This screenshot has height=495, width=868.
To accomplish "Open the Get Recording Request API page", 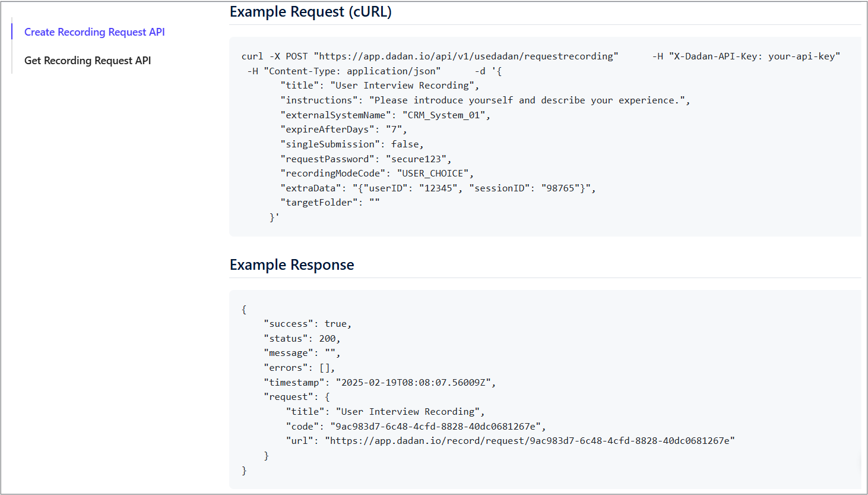I will click(87, 60).
